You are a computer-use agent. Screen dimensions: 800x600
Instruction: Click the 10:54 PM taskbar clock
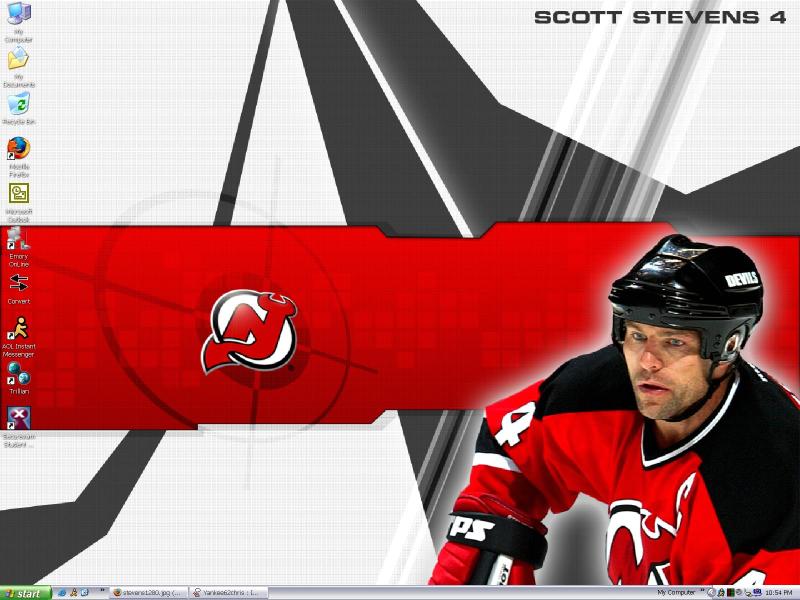point(779,593)
